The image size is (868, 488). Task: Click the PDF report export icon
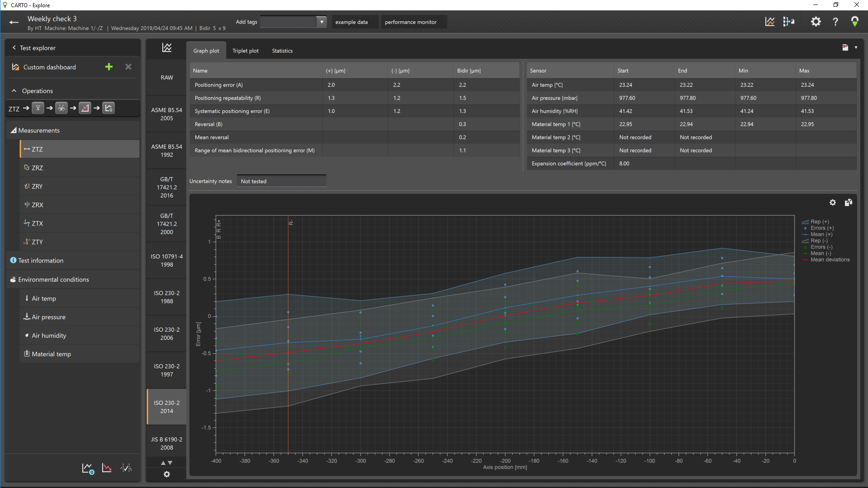(x=845, y=47)
